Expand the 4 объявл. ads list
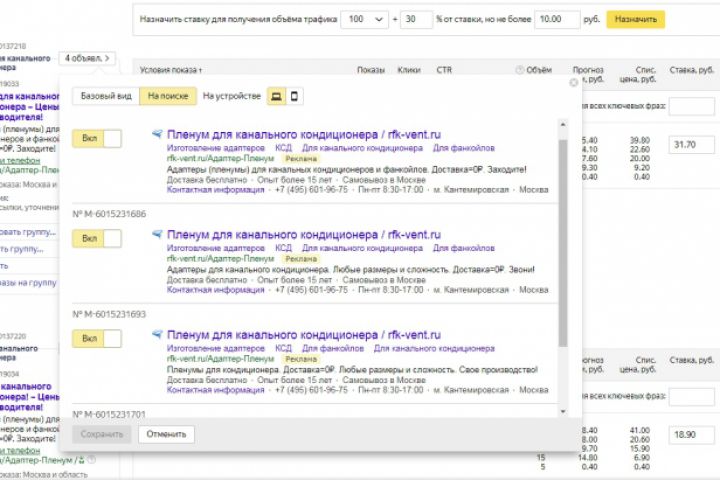 (x=87, y=58)
